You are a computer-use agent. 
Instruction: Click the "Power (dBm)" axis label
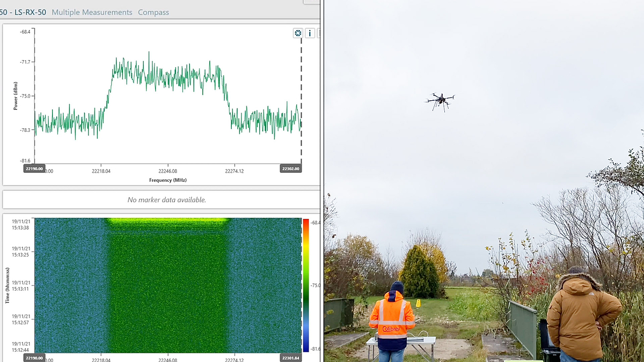[16, 96]
